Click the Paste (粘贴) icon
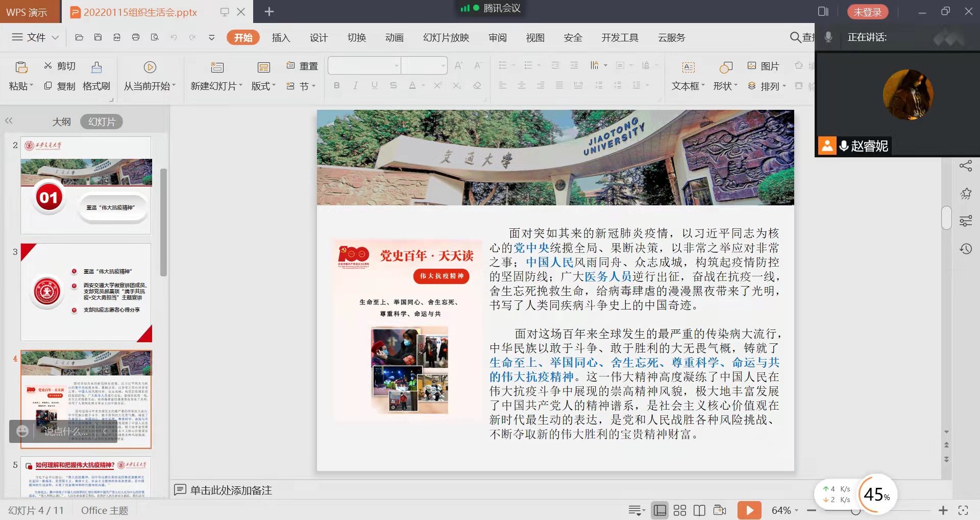Viewport: 980px width, 520px height. point(21,67)
